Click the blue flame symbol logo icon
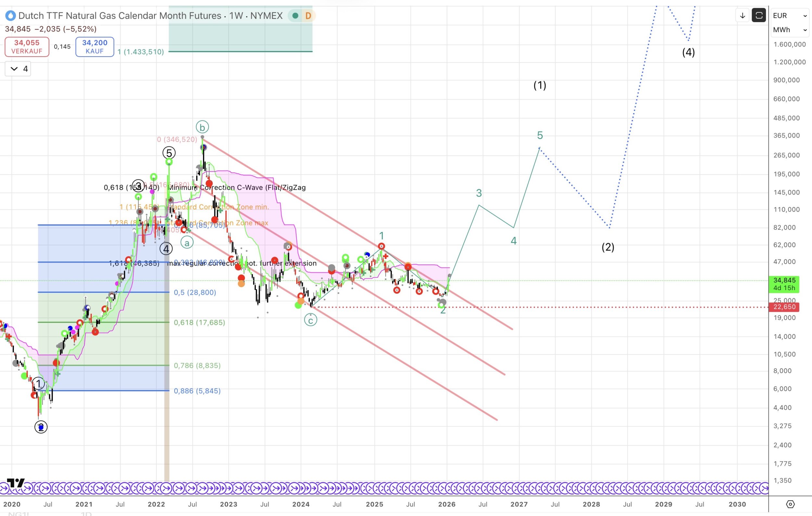Viewport: 812px width, 516px height. 10,16
